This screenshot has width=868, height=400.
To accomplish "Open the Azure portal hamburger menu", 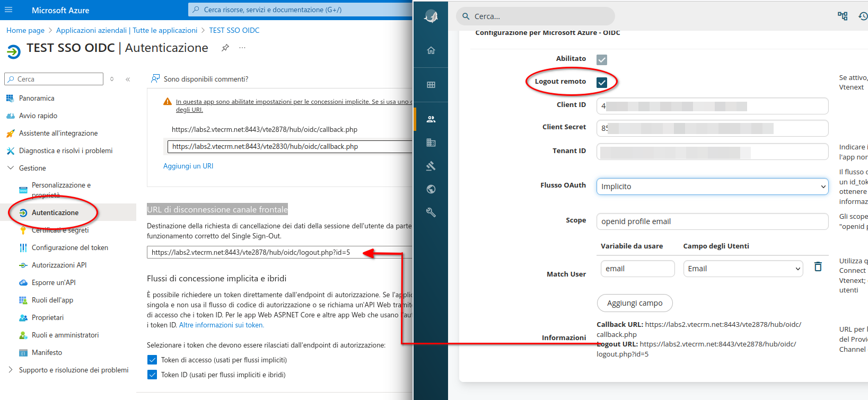I will point(8,10).
